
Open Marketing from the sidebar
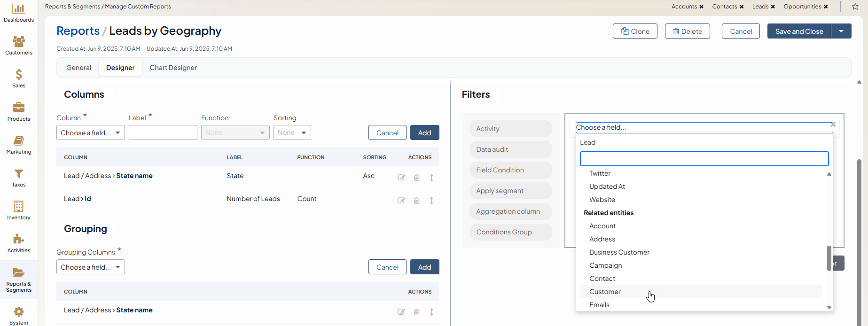click(x=19, y=145)
